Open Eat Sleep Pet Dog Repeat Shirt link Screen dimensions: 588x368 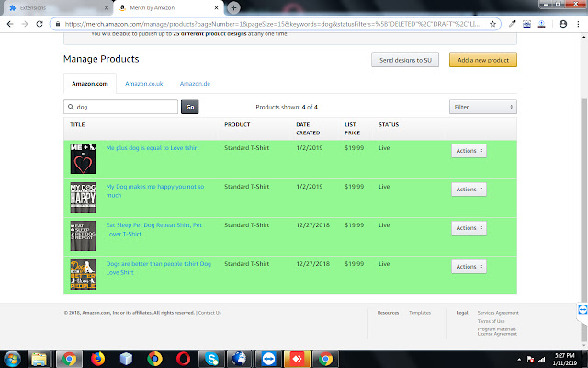pyautogui.click(x=153, y=229)
